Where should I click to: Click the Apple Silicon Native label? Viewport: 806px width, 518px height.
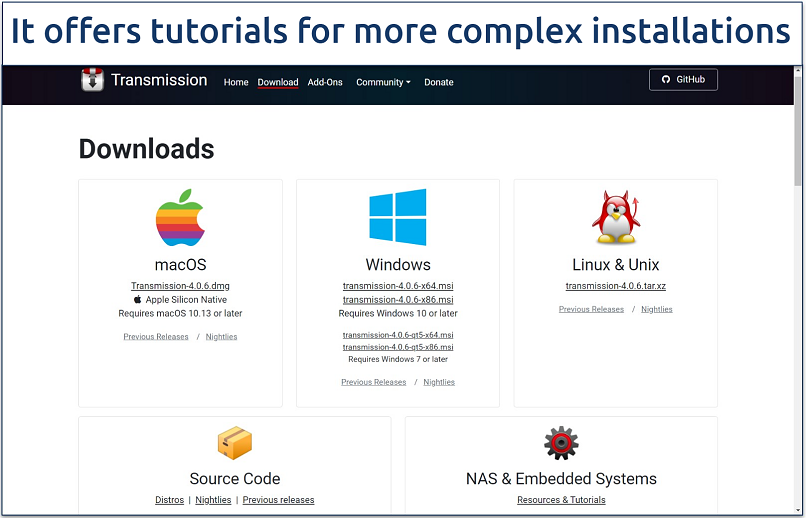coord(180,300)
